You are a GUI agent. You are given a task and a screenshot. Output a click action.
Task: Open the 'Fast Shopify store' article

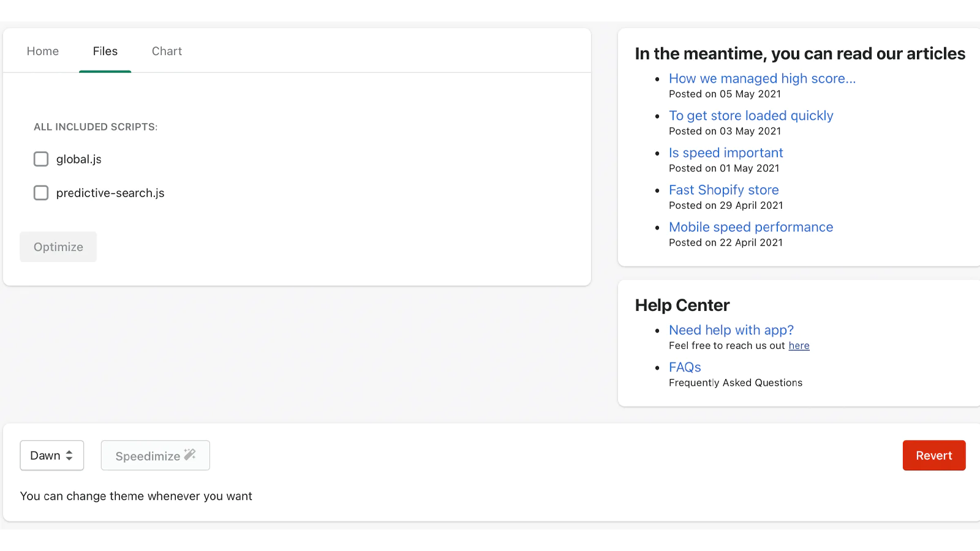coord(724,190)
